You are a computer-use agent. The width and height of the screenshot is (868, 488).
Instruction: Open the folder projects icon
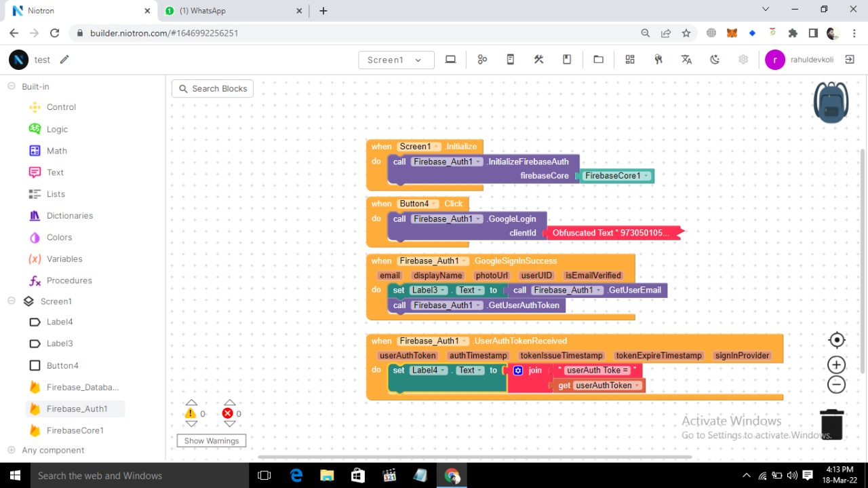(x=598, y=60)
